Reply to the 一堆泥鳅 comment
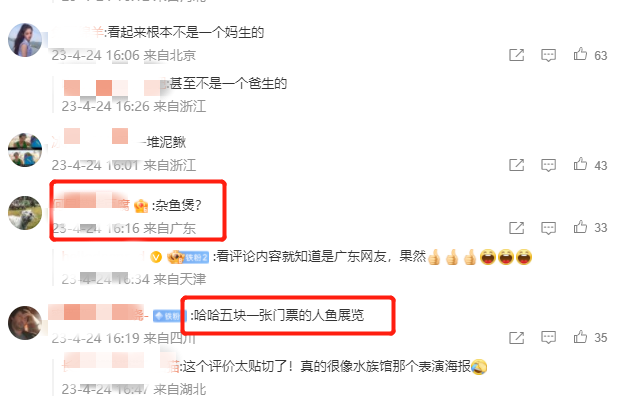Image resolution: width=626 pixels, height=410 pixels. tap(548, 165)
